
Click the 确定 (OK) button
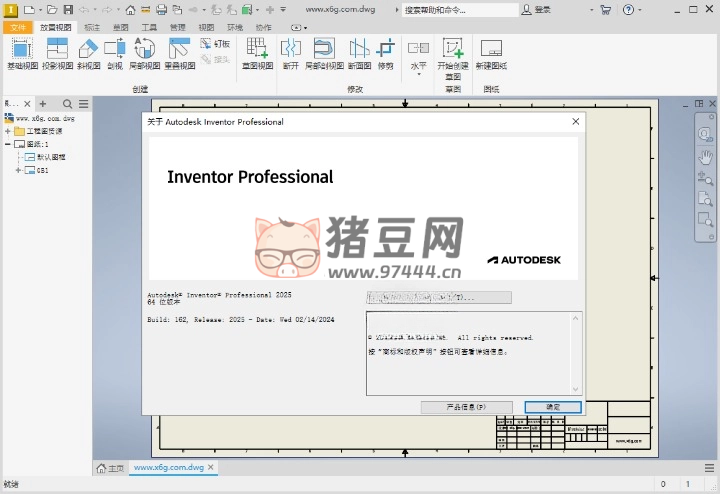[x=552, y=407]
